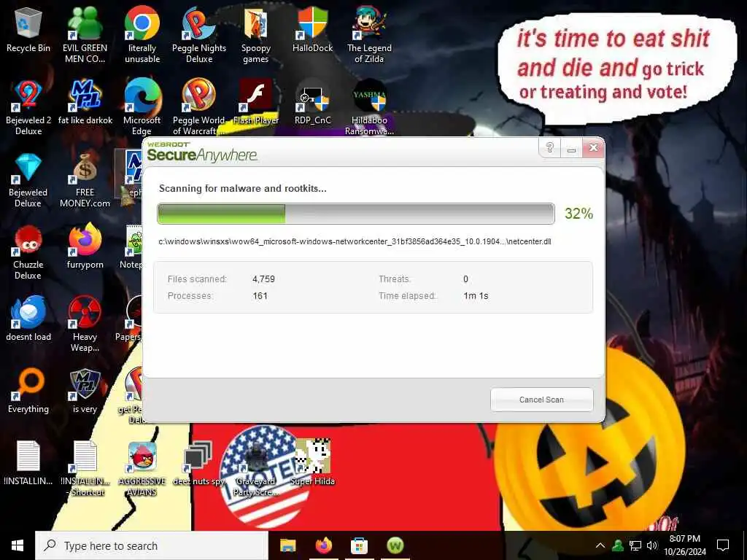Screen dimensions: 747x560
Task: Switch to Webroot taskbar icon
Action: (x=395, y=545)
